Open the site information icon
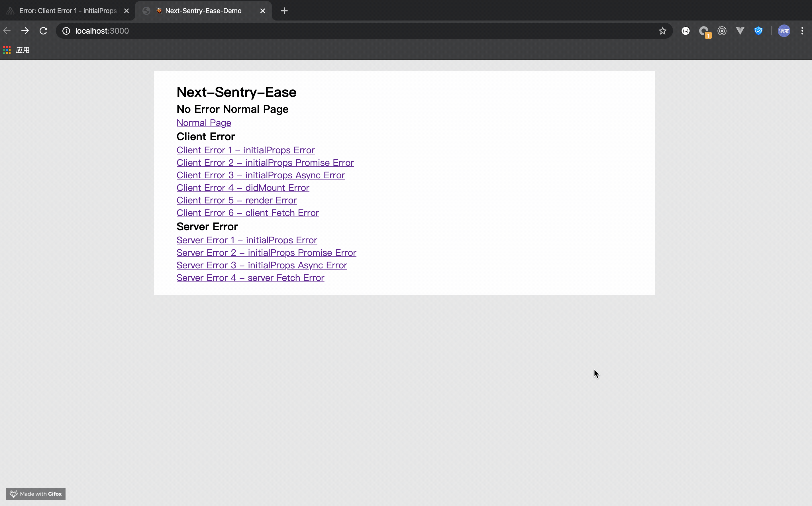 click(66, 31)
